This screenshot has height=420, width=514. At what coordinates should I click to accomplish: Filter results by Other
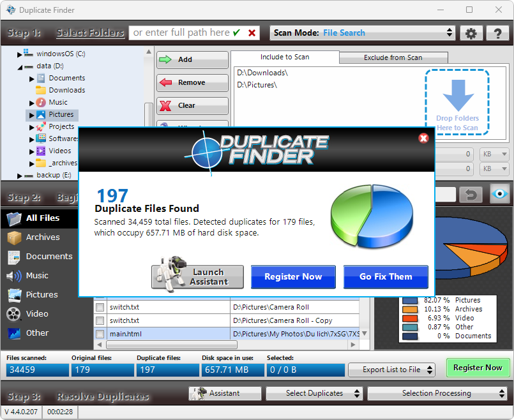tap(40, 333)
